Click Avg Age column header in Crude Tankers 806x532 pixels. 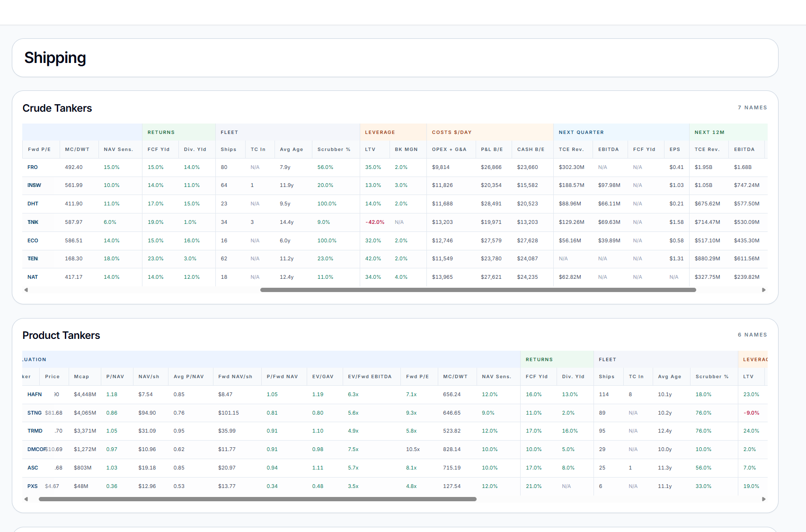[x=292, y=149]
